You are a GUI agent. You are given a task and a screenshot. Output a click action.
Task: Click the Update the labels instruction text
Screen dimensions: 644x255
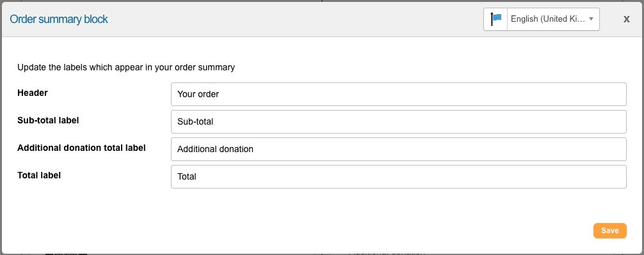point(126,67)
